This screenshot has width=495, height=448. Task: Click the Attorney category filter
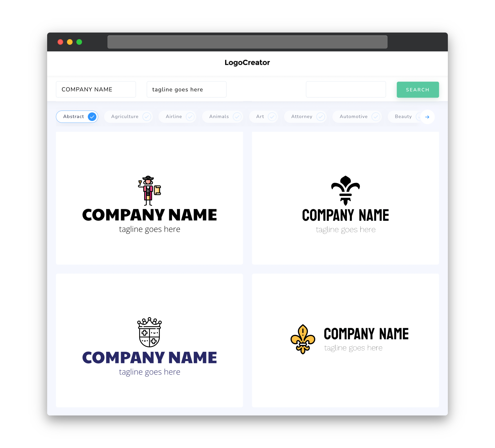(x=307, y=116)
